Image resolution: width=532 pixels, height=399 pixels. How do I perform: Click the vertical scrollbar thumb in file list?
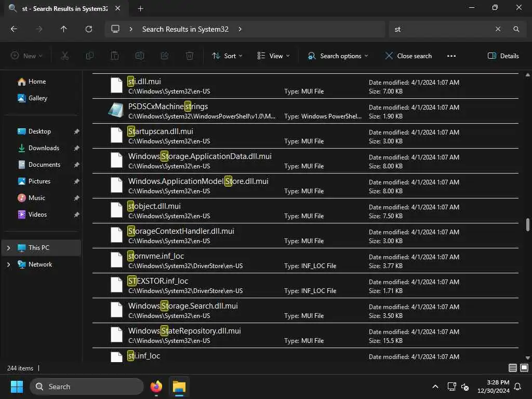pos(528,224)
